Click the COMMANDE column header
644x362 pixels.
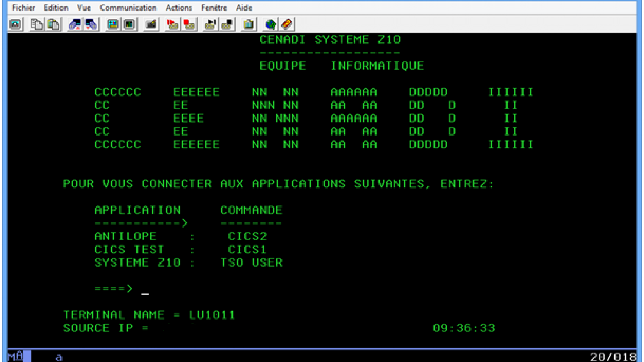click(x=252, y=210)
